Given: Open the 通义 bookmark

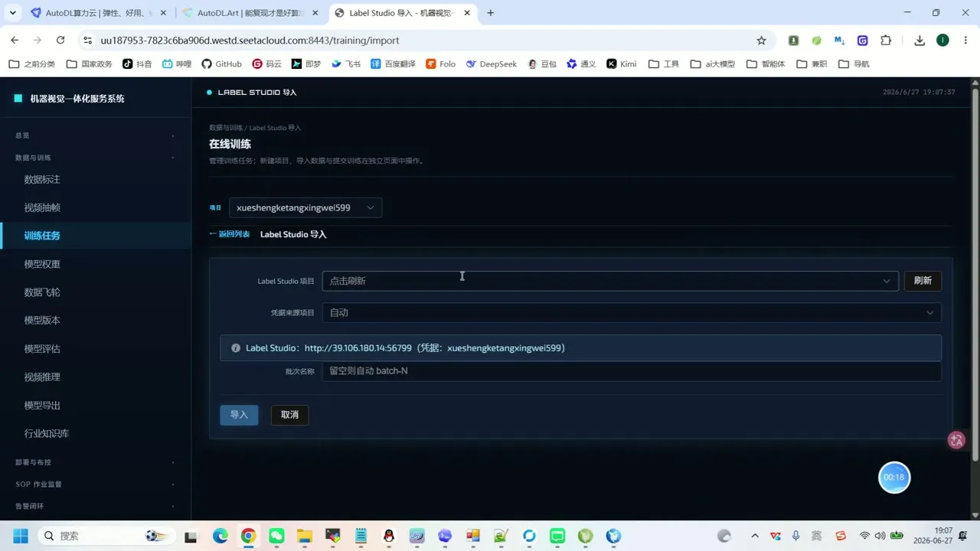Looking at the screenshot, I should (581, 64).
